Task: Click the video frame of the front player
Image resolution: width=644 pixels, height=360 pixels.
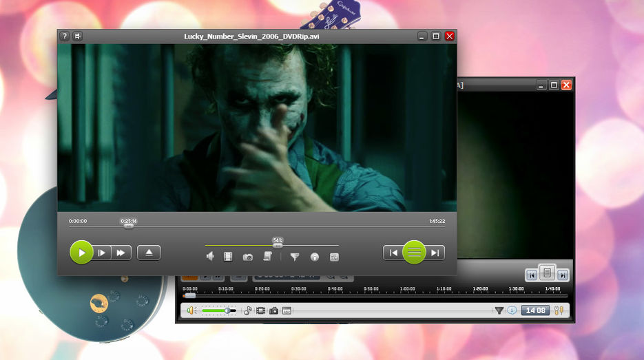Action: pos(257,127)
